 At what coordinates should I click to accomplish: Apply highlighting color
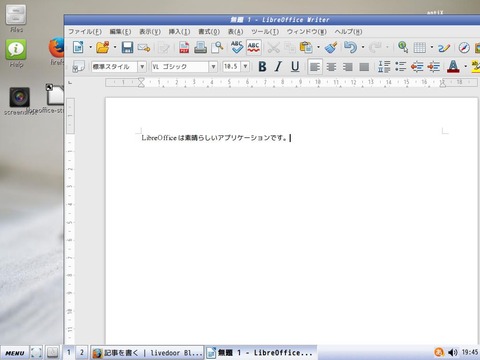pyautogui.click(x=476, y=67)
